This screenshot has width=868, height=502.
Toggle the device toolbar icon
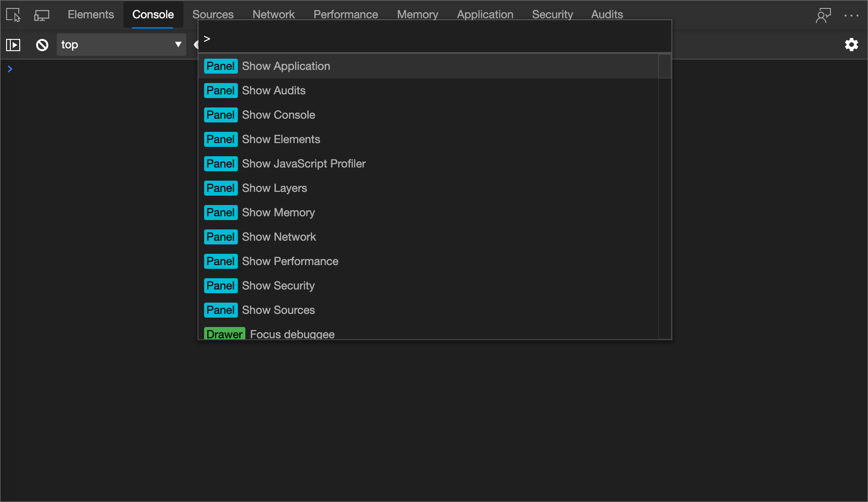(41, 15)
